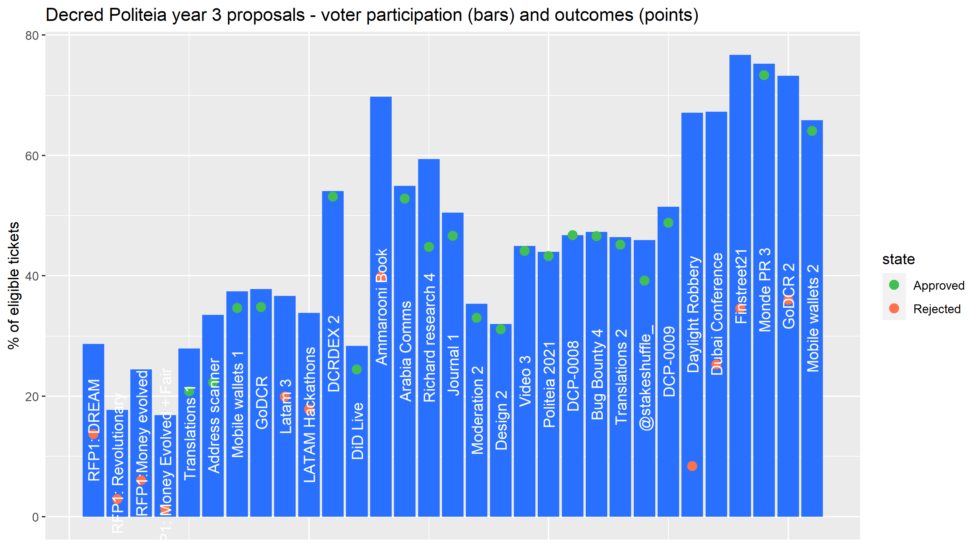Screen dimensions: 980x551
Task: Select the DCRDEX 2 bar label
Action: coord(334,354)
